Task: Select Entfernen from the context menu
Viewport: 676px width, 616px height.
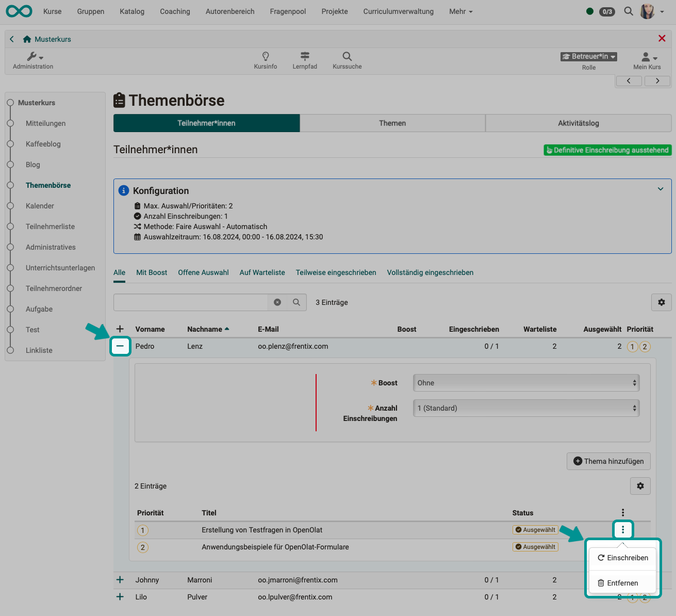Action: 622,582
